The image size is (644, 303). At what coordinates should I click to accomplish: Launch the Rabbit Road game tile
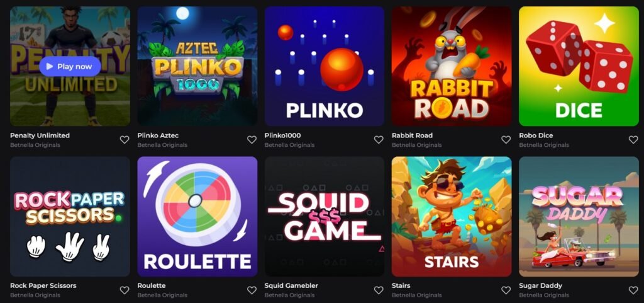(x=452, y=66)
